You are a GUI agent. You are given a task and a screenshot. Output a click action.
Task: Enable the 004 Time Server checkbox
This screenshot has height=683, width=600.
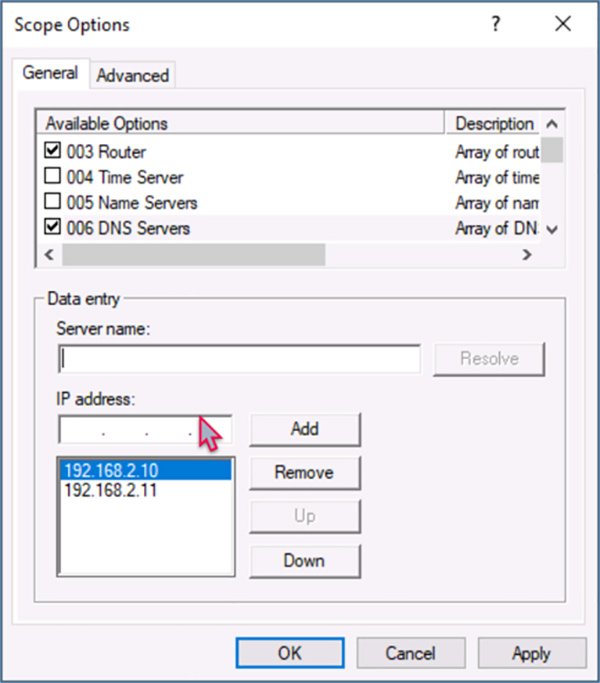[53, 177]
